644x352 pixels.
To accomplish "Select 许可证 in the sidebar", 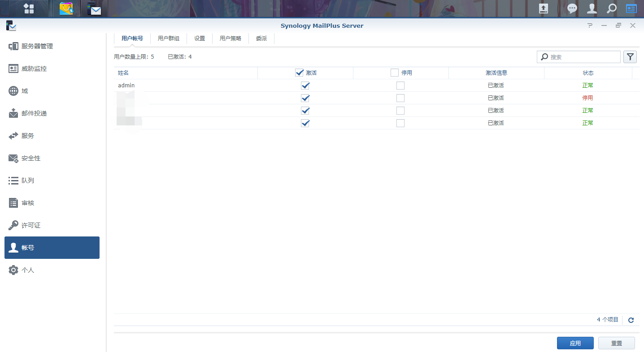I will (31, 225).
